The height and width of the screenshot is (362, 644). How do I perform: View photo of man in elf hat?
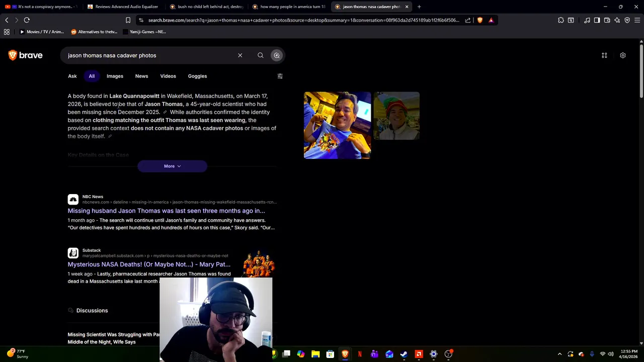click(396, 116)
